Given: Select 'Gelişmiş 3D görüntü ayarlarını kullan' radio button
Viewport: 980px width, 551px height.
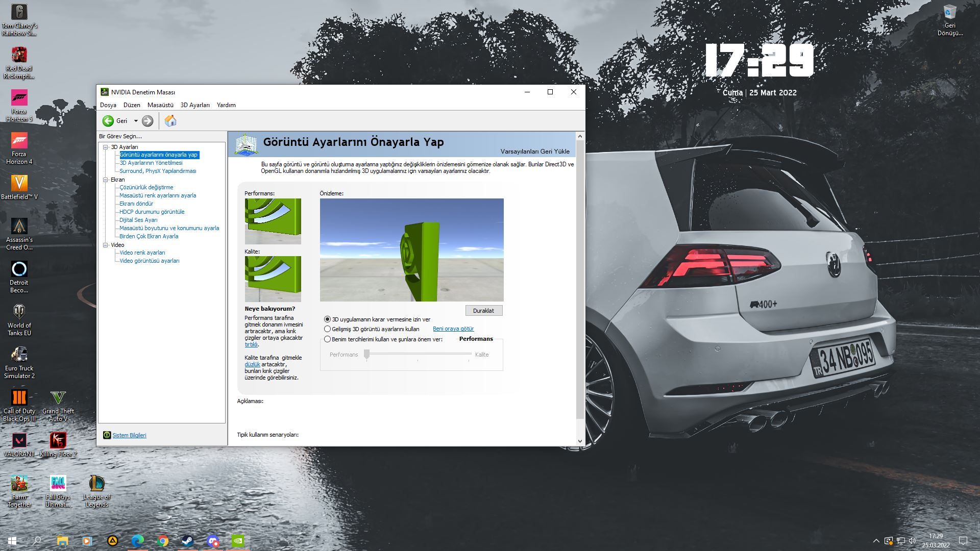Looking at the screenshot, I should tap(327, 329).
